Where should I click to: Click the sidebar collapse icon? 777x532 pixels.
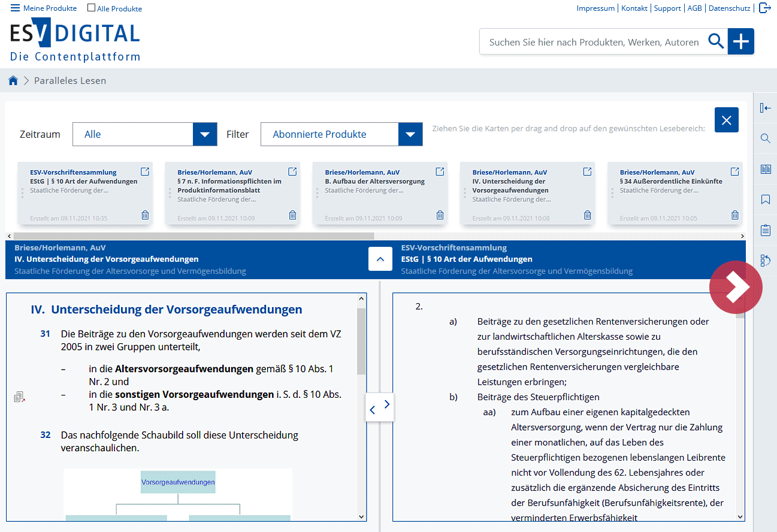765,108
